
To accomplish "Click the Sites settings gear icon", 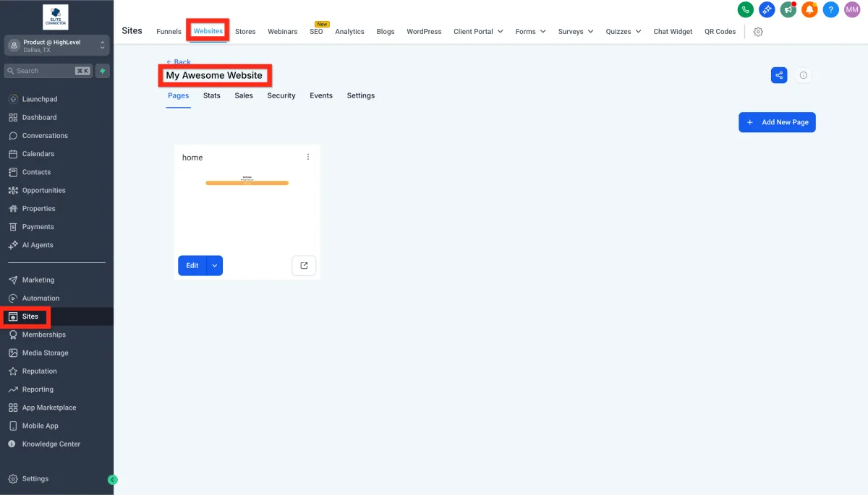I will [758, 32].
